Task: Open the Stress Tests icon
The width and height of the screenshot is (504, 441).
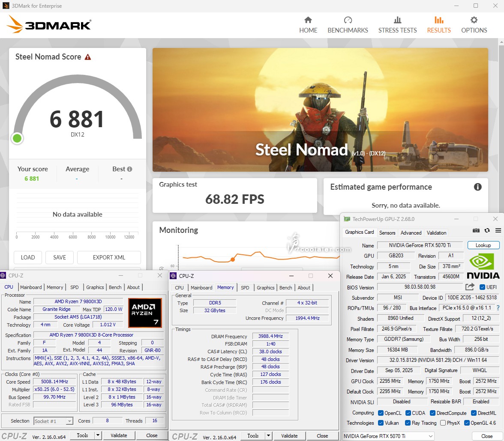Action: point(397,20)
